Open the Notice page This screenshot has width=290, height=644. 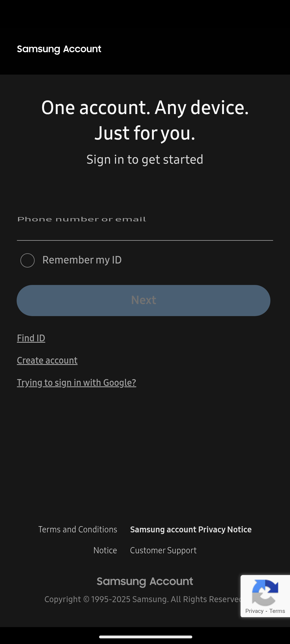pyautogui.click(x=105, y=550)
